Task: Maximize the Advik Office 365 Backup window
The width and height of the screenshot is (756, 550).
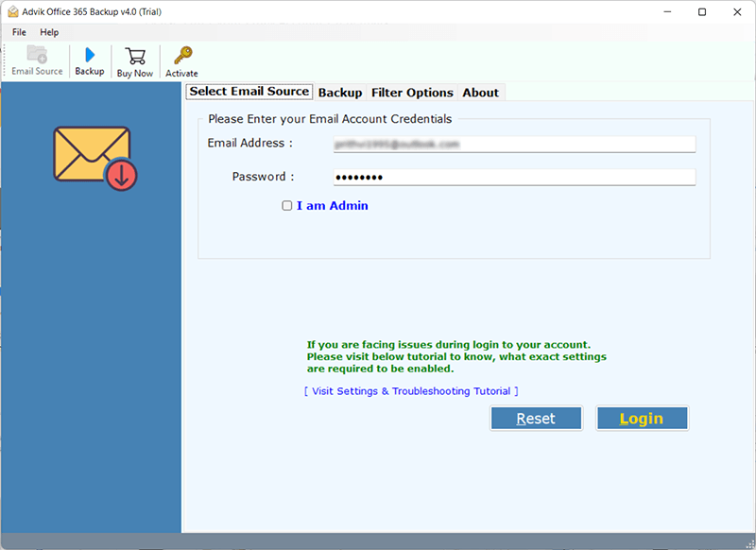Action: click(702, 11)
